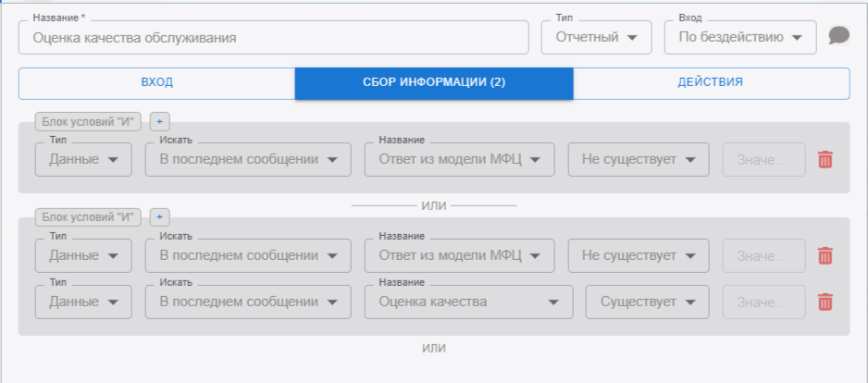Viewport: 868px width, 383px height.
Task: Open the 'Вход' dropdown showing 'По бездействию'
Action: coord(739,38)
